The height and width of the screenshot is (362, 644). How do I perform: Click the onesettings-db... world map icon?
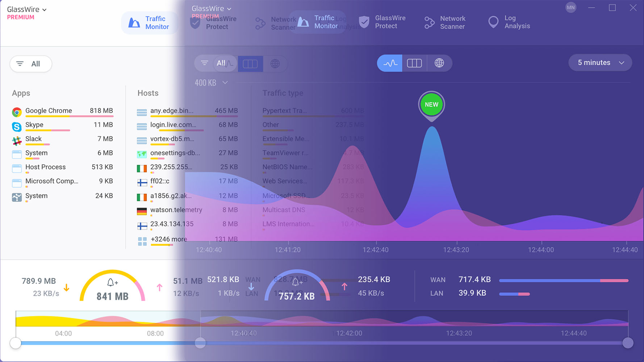pyautogui.click(x=142, y=155)
